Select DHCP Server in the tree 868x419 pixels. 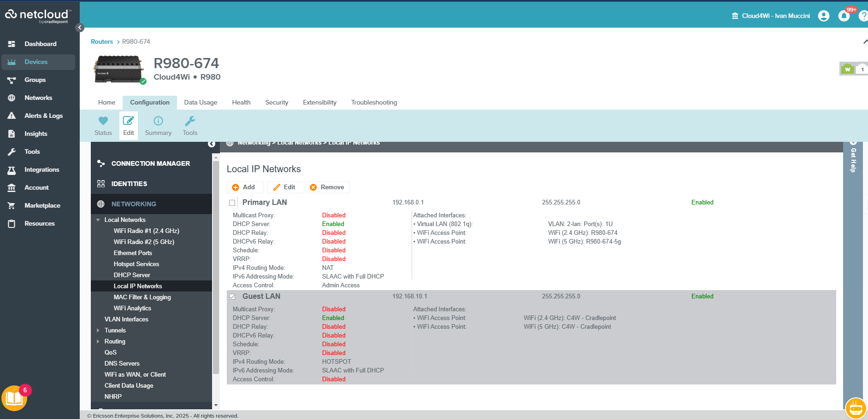tap(132, 275)
